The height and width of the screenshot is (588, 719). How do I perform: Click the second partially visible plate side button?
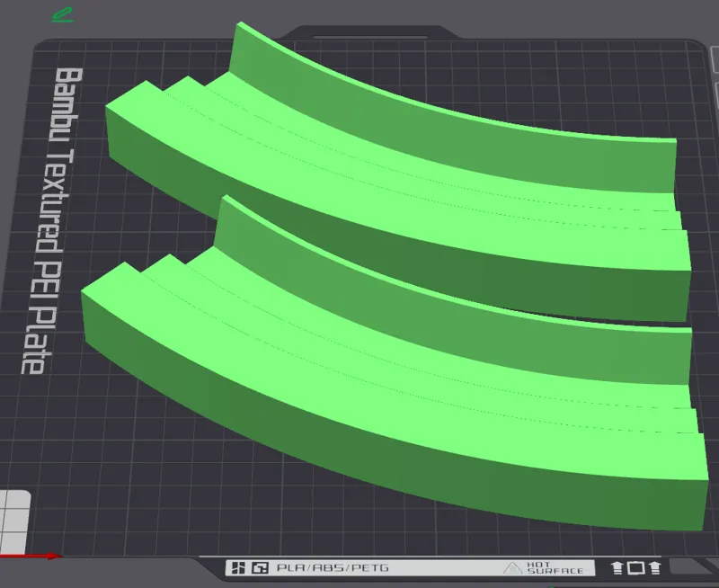coord(715,95)
